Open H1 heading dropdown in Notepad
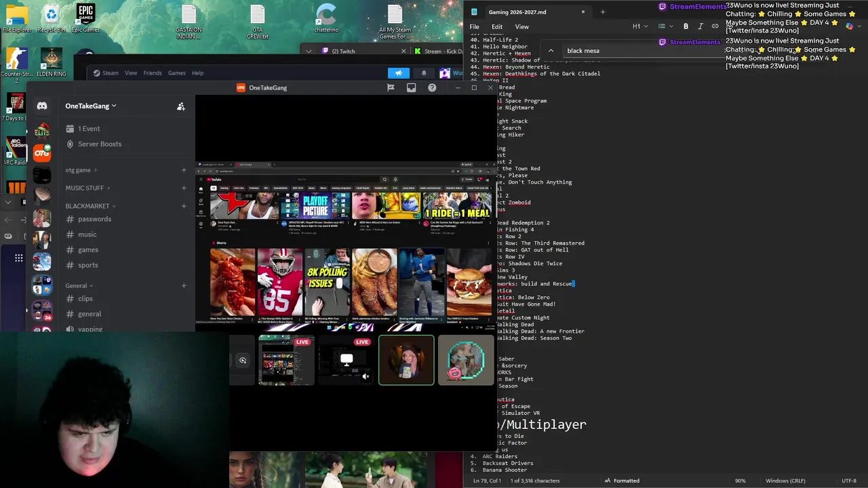Viewport: 868px width, 488px height. 640,26
